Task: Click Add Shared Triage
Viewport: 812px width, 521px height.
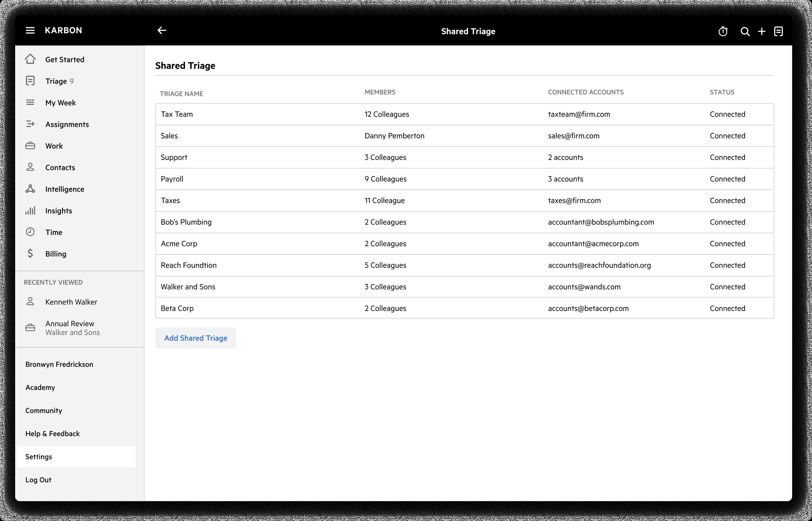Action: pyautogui.click(x=195, y=338)
